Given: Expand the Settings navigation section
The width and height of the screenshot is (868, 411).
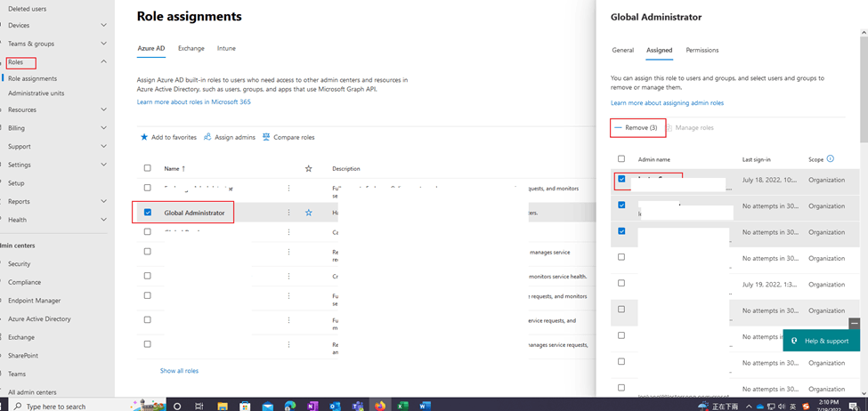Looking at the screenshot, I should point(104,165).
